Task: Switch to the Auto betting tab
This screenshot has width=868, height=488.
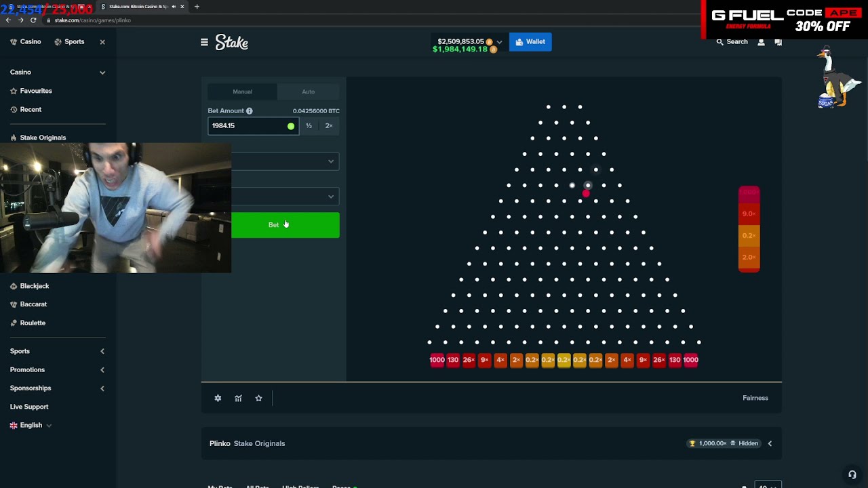Action: tap(308, 92)
